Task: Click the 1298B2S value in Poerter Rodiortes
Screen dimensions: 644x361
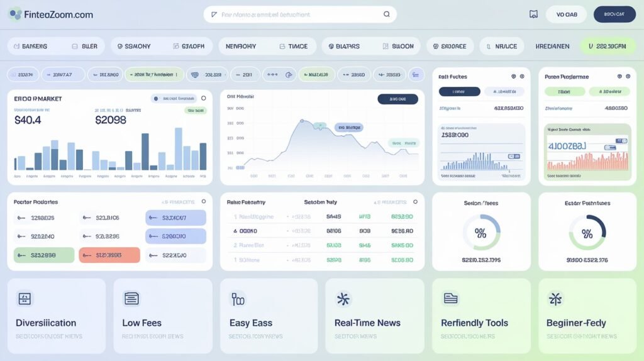Action: click(42, 218)
